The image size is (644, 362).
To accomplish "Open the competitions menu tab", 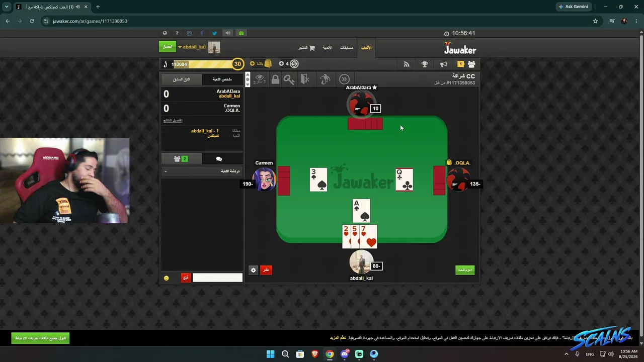I will (x=347, y=48).
